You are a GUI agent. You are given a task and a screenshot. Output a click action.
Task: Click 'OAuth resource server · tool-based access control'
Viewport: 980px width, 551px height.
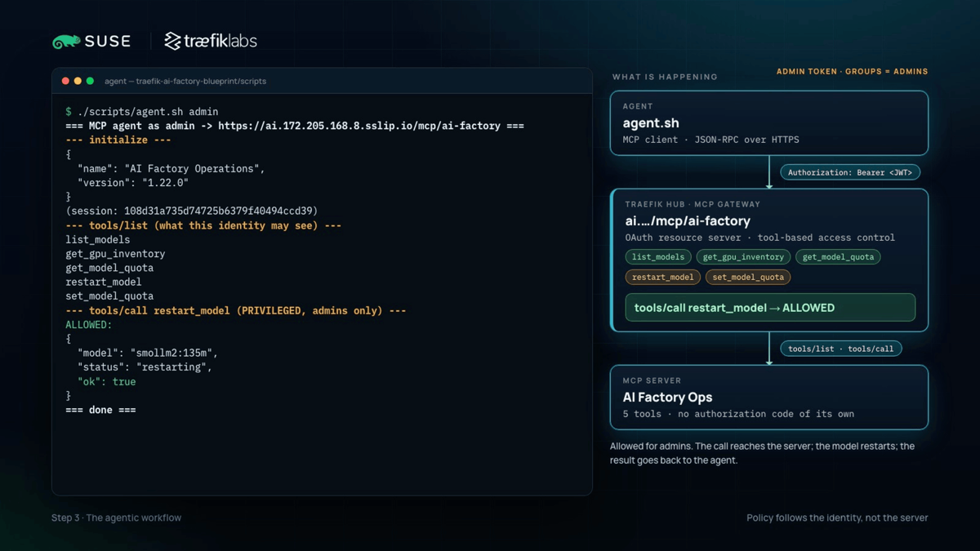[760, 238]
